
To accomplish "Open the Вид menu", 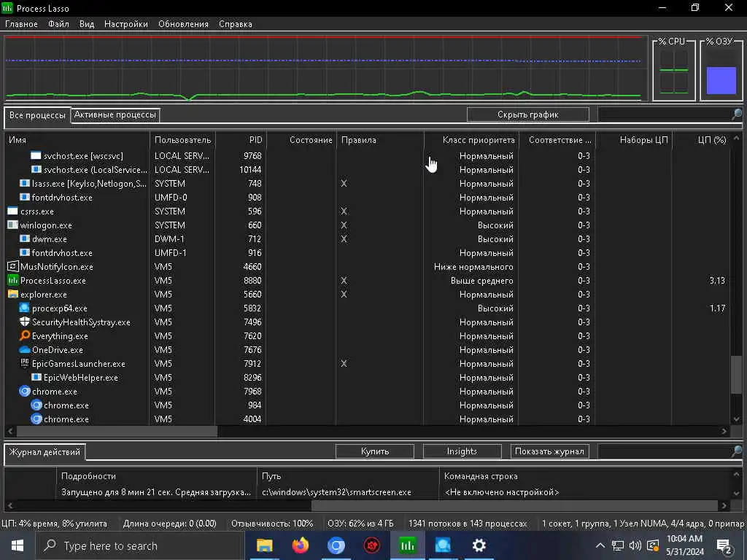I will point(87,24).
